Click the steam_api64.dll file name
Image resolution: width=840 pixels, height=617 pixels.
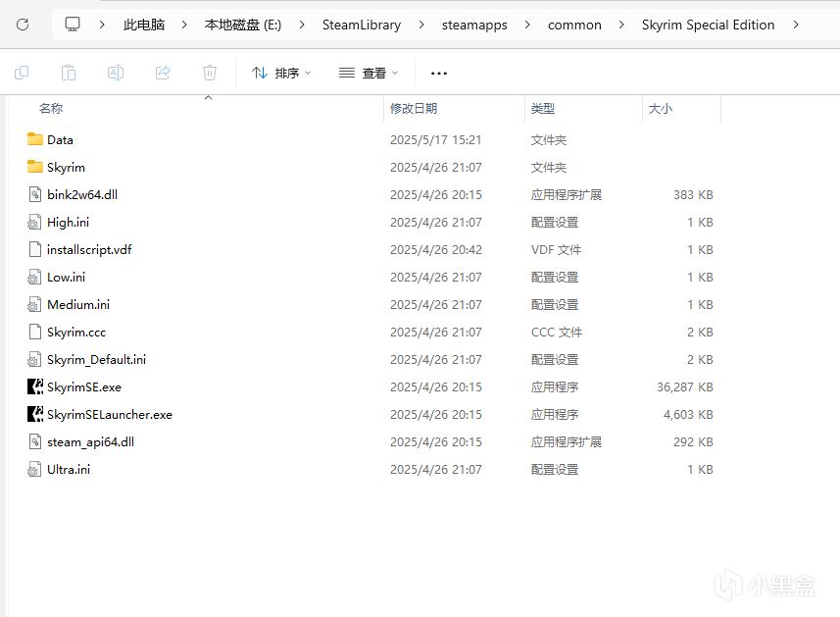(90, 442)
